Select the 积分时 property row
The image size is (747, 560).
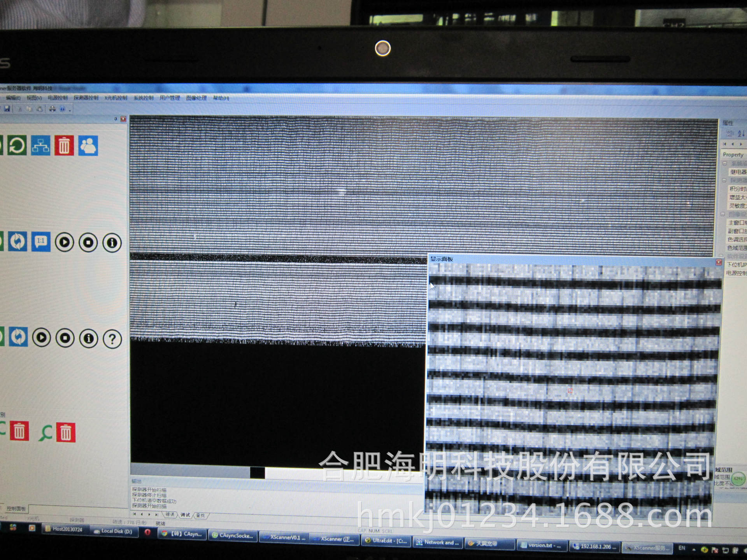(x=737, y=189)
